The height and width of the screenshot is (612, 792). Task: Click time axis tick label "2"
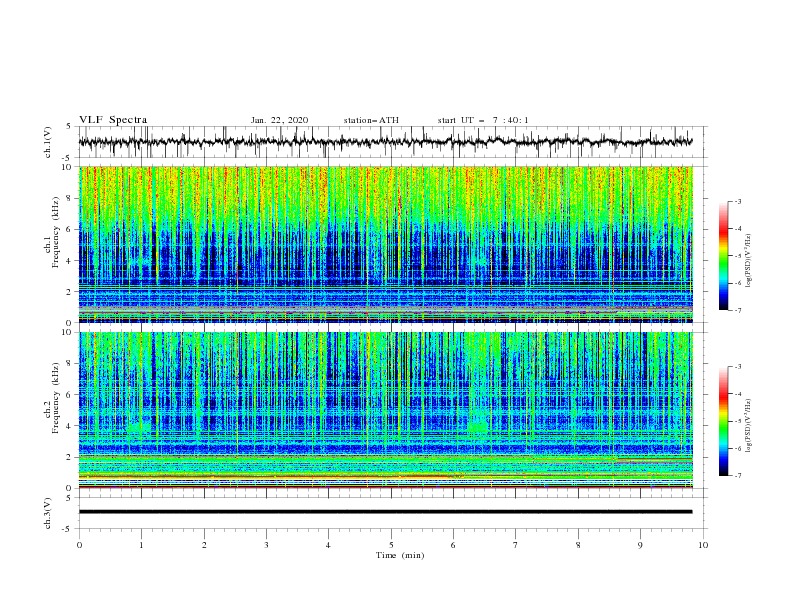(204, 545)
